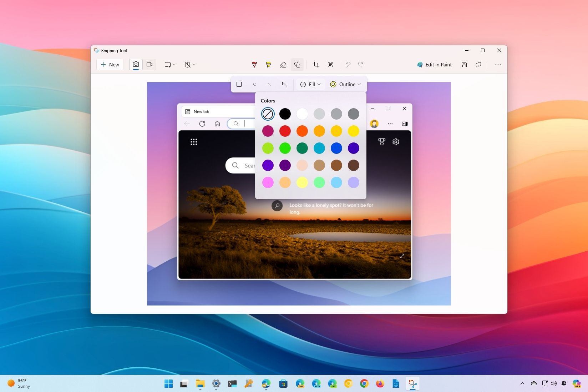Select the no-color option in the palette

click(268, 114)
